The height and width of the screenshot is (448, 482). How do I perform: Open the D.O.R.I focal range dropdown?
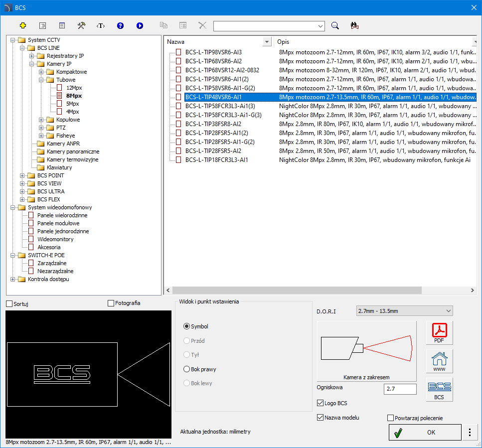tap(404, 311)
